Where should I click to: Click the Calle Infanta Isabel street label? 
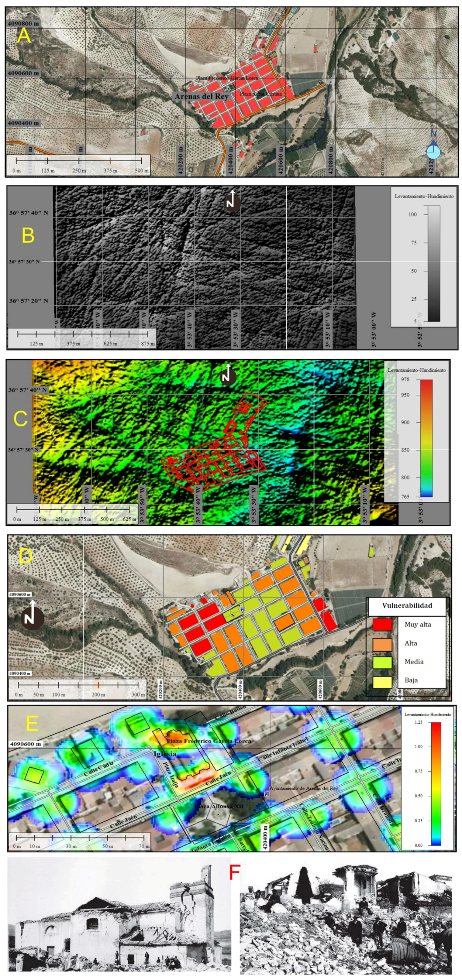283,749
